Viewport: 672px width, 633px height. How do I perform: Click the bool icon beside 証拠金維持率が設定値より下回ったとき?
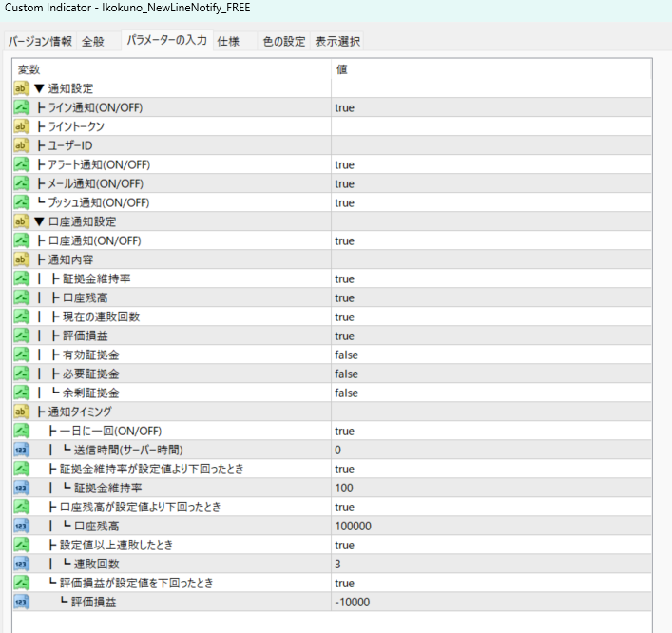tap(22, 469)
